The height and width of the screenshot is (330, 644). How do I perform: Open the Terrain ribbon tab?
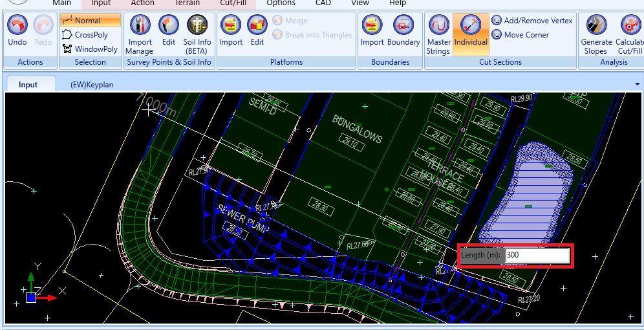tap(188, 3)
